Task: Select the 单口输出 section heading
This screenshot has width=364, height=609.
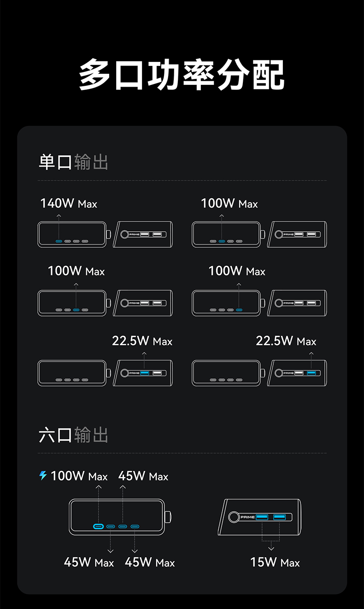Action: point(73,162)
